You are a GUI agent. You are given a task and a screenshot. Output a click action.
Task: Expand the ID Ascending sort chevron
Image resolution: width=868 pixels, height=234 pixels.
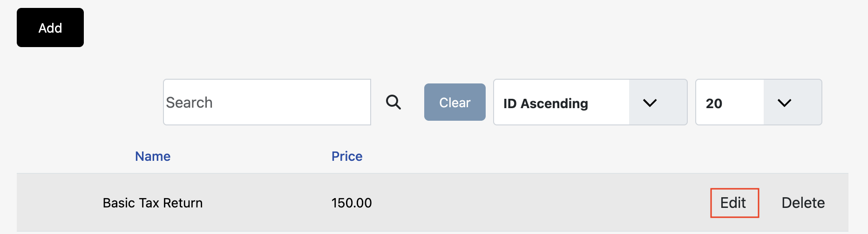pos(650,103)
